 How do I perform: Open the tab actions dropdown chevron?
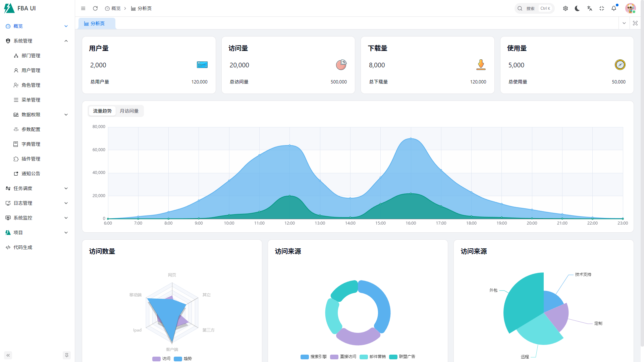pyautogui.click(x=624, y=23)
